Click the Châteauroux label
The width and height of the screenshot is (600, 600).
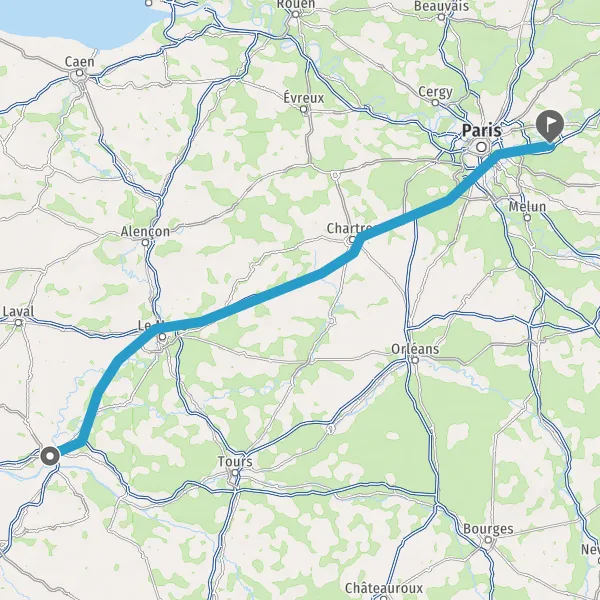(384, 588)
